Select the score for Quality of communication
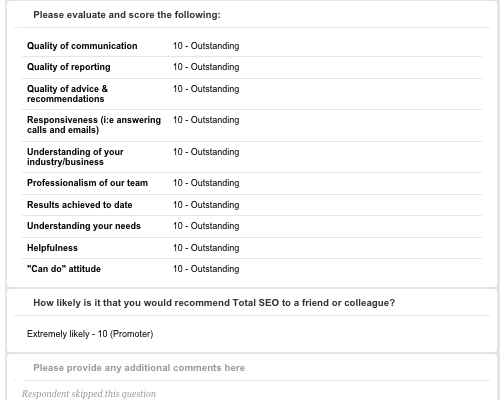Viewport: 504px width, 400px height. (206, 46)
